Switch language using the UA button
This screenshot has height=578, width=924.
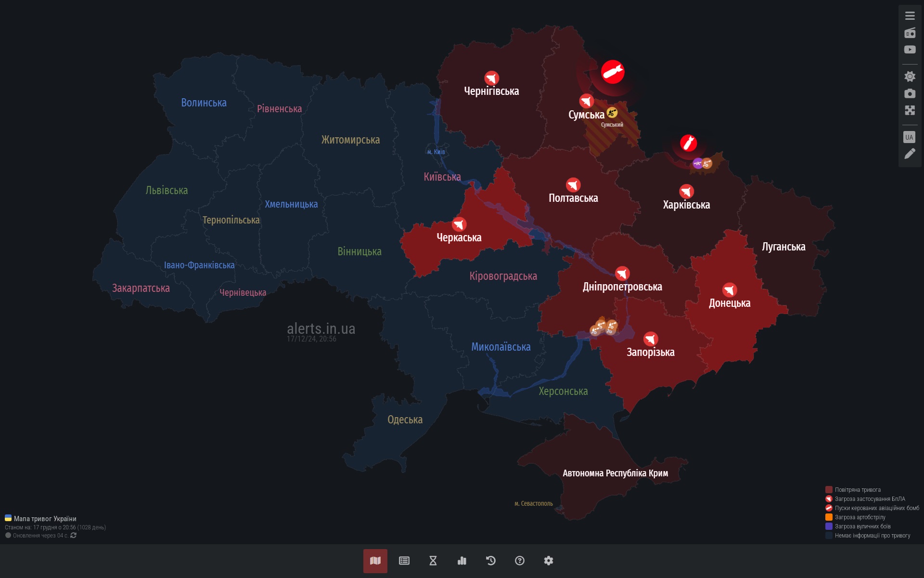tap(909, 137)
